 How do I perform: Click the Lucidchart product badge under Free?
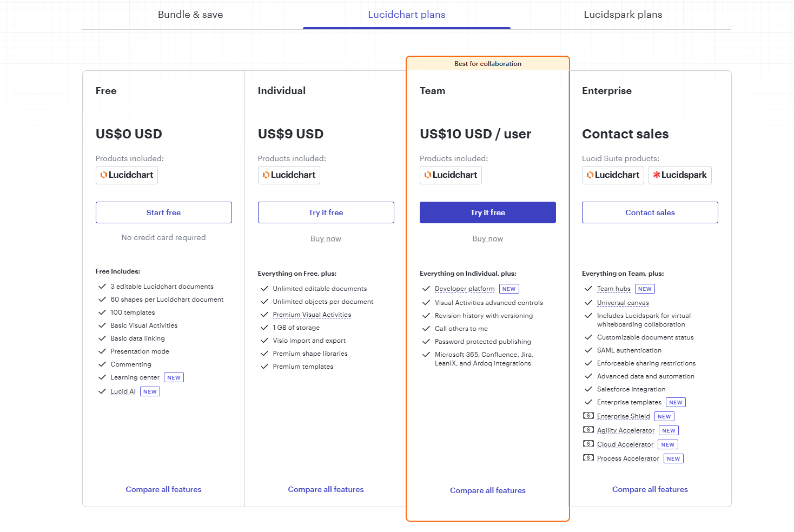pos(127,175)
